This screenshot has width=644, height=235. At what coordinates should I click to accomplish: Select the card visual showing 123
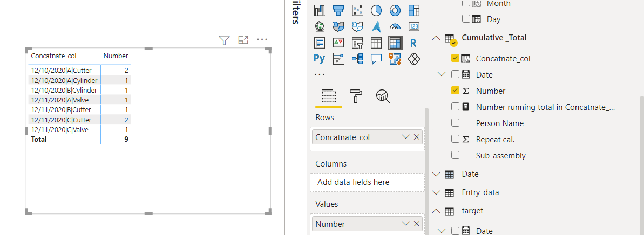click(x=414, y=26)
